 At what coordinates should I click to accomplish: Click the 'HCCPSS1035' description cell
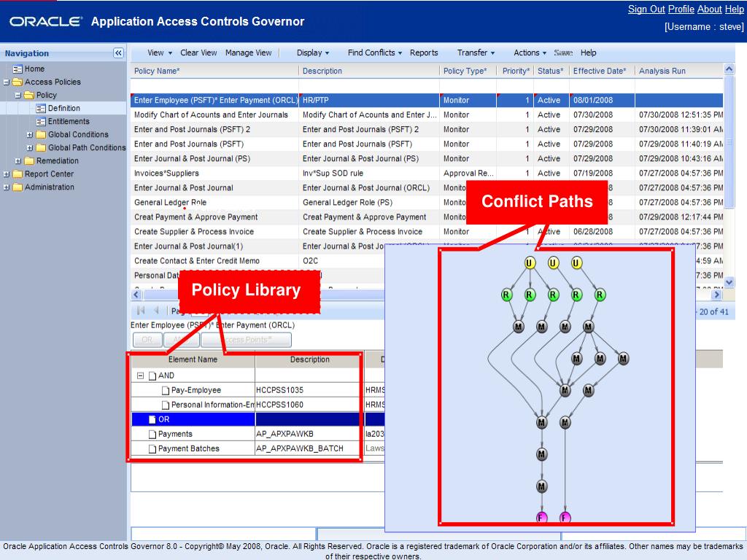(307, 391)
